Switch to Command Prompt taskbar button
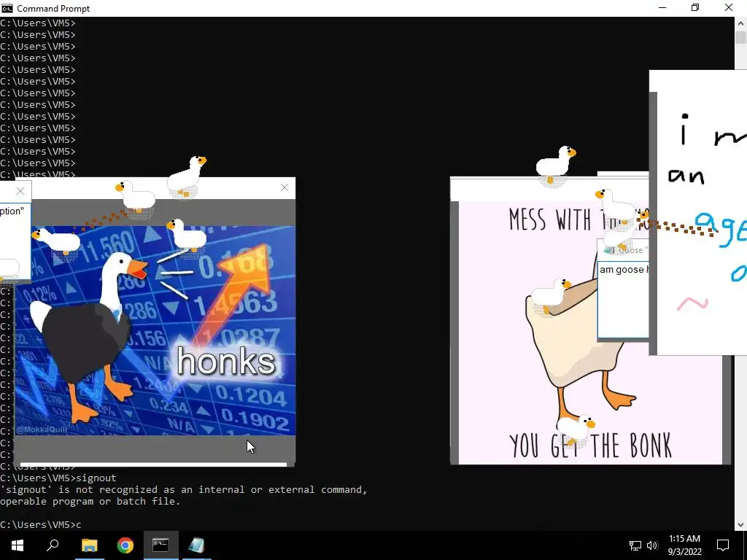The image size is (747, 560). coord(161,545)
